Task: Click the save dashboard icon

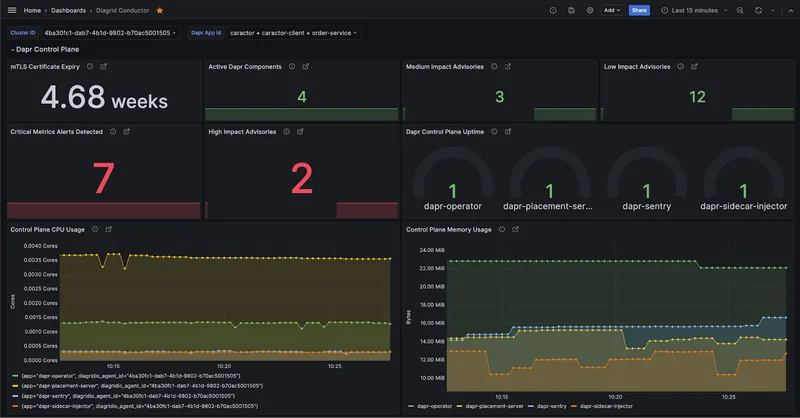Action: click(571, 10)
